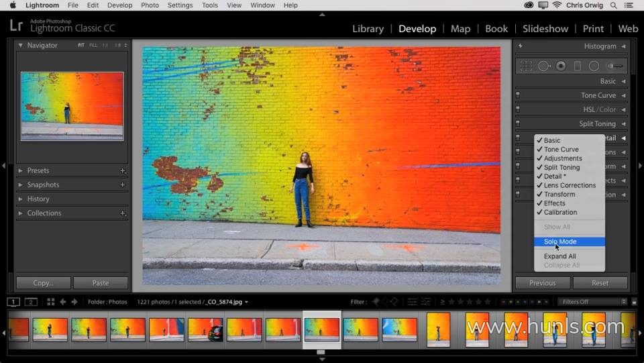
Task: Uncheck Lens Corrections in the panel menu
Action: pos(570,185)
